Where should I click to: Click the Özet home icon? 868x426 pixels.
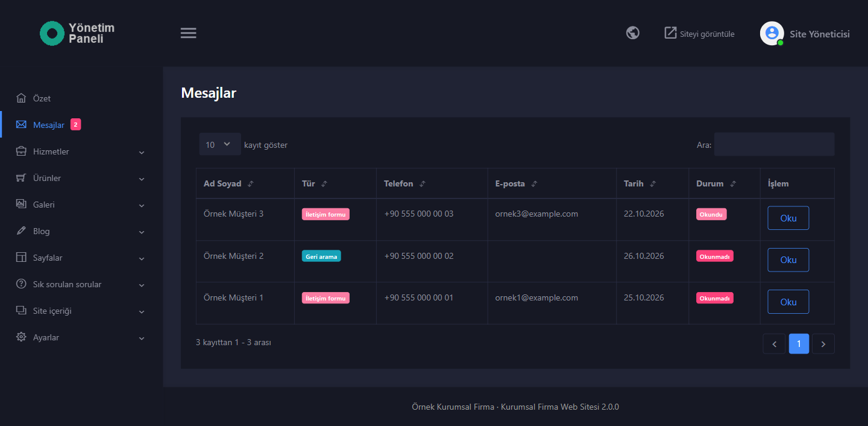[21, 98]
